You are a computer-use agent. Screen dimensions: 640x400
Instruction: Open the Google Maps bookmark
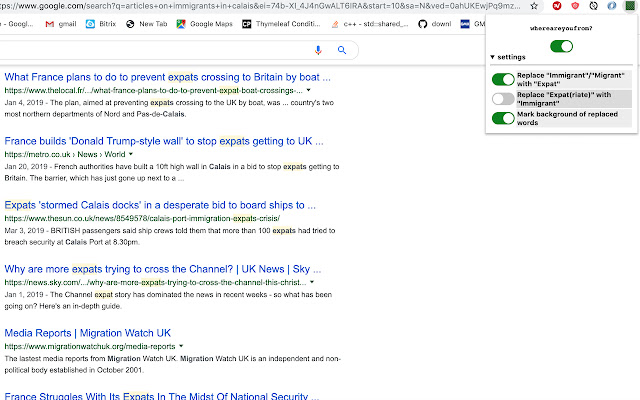pos(204,24)
